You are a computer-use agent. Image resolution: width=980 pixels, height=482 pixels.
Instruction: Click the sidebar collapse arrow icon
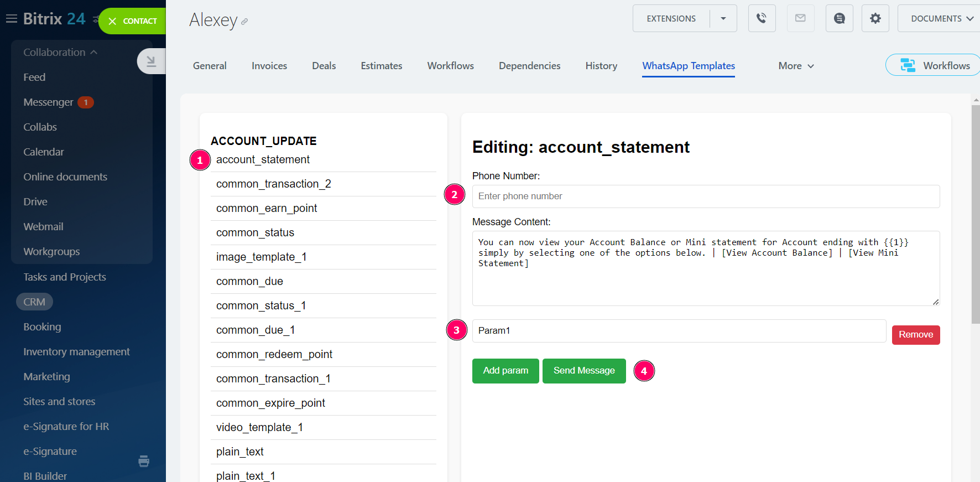pyautogui.click(x=150, y=61)
